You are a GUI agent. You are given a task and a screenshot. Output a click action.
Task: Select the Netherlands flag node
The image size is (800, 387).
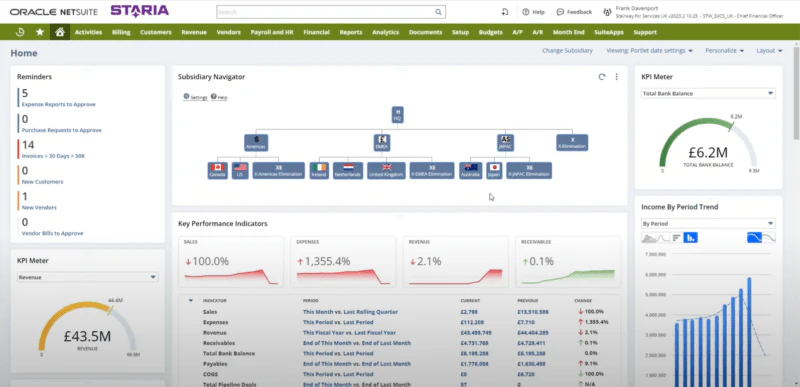click(348, 170)
